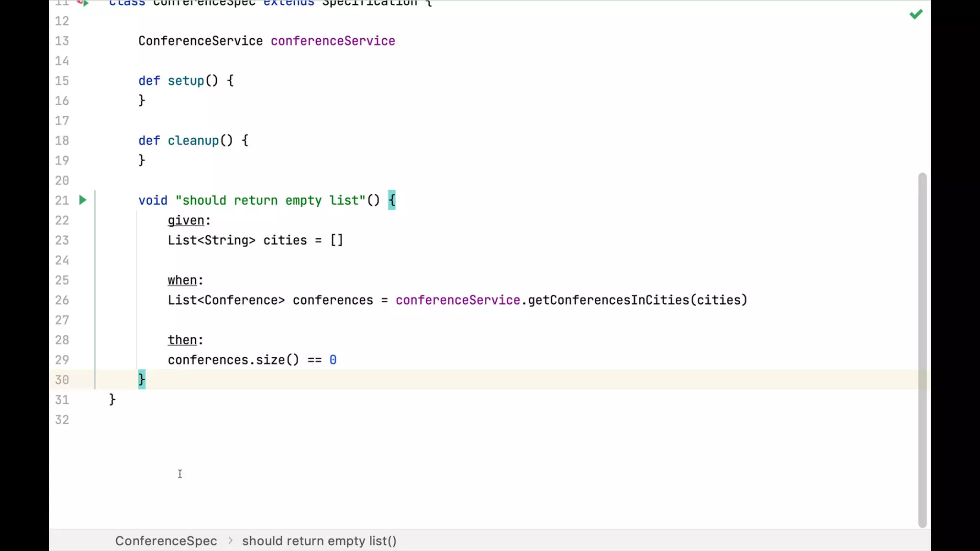
Task: Click the empty list literal on line 23
Action: pos(336,240)
